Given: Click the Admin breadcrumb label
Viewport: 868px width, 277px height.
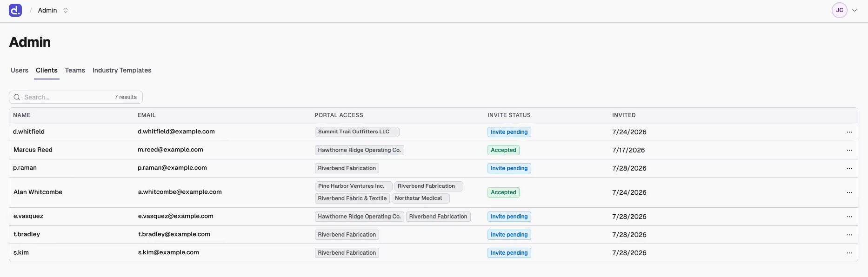Looking at the screenshot, I should tap(47, 10).
